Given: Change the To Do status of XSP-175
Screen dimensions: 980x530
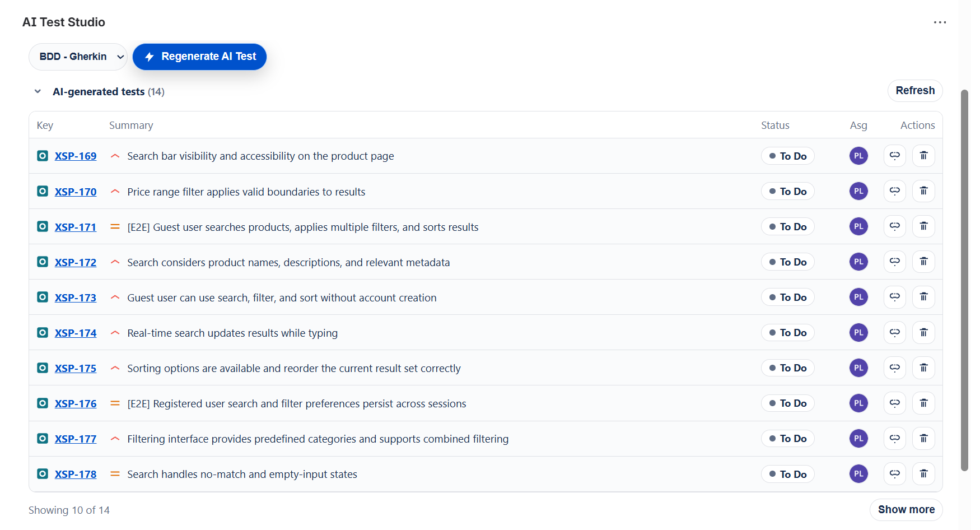Looking at the screenshot, I should click(787, 368).
